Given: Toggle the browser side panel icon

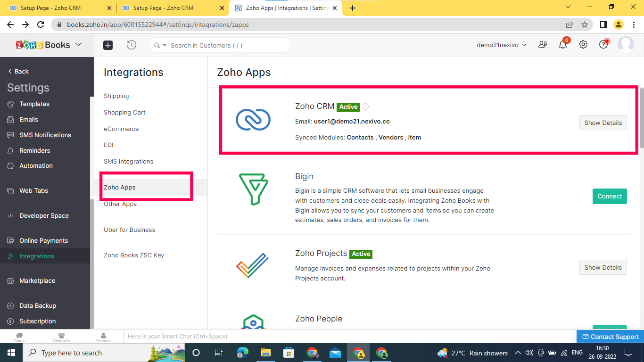Looking at the screenshot, I should [603, 25].
